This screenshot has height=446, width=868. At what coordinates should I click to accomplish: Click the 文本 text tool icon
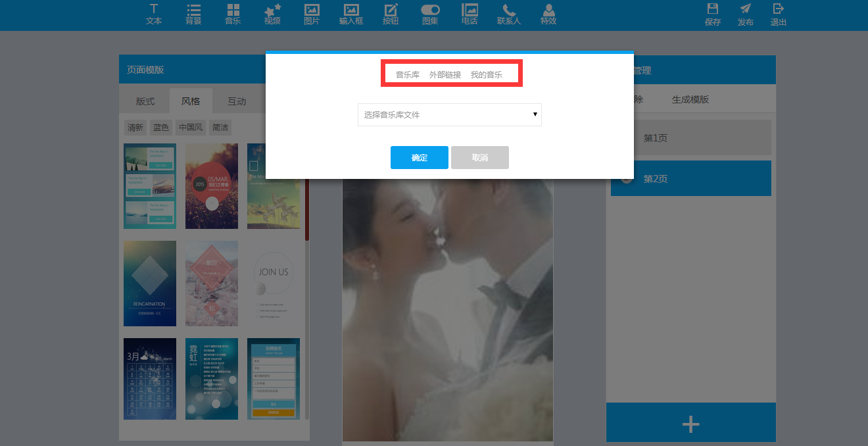[154, 14]
